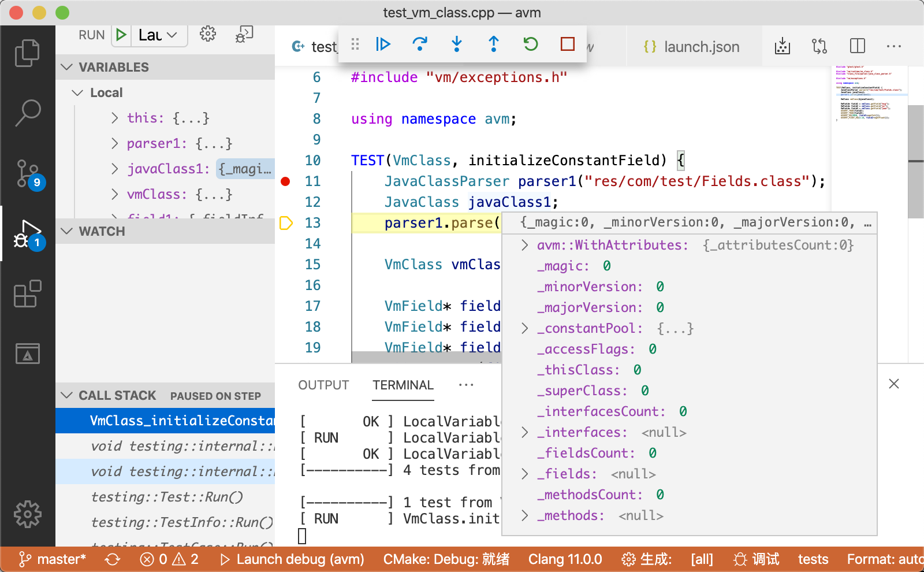Select testing::Test::Run() stack frame
924x572 pixels.
(167, 497)
